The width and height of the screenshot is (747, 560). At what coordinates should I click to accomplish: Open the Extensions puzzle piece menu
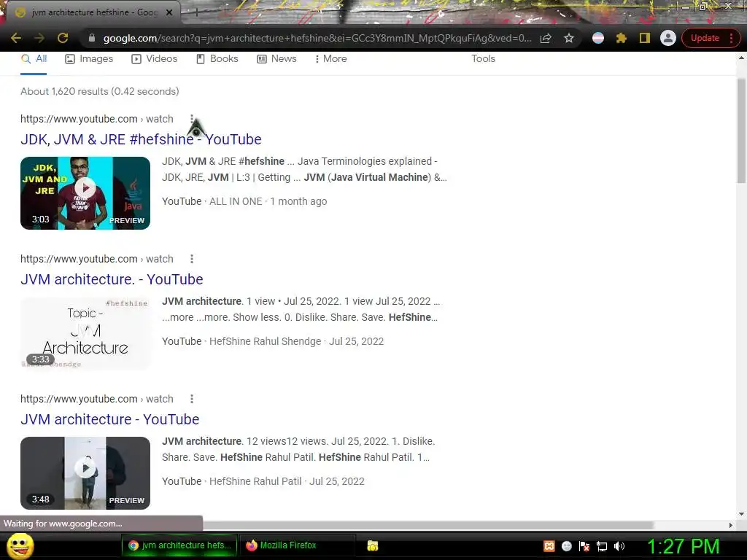click(622, 38)
